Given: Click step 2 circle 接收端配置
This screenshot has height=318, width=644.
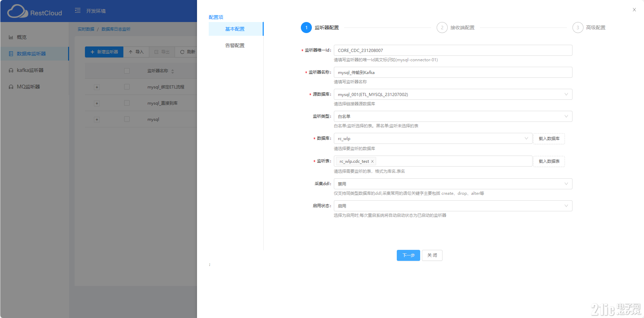Looking at the screenshot, I should point(442,28).
